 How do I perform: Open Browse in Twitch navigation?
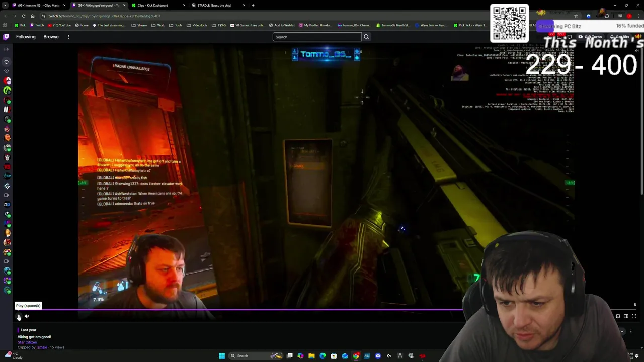pos(51,37)
